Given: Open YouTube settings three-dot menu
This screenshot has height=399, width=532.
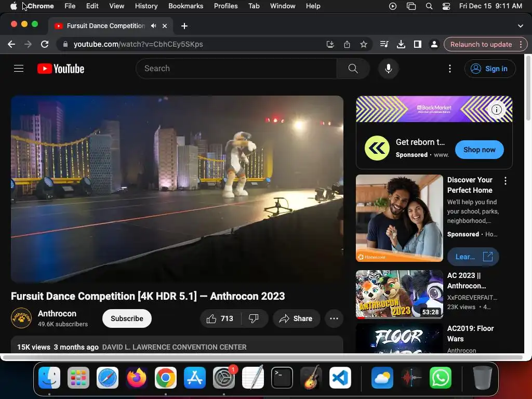Looking at the screenshot, I should 450,69.
